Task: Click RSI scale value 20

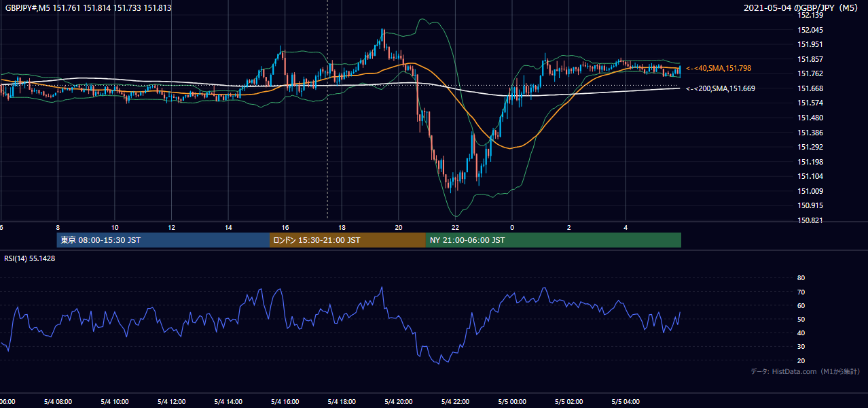Action: [x=801, y=360]
